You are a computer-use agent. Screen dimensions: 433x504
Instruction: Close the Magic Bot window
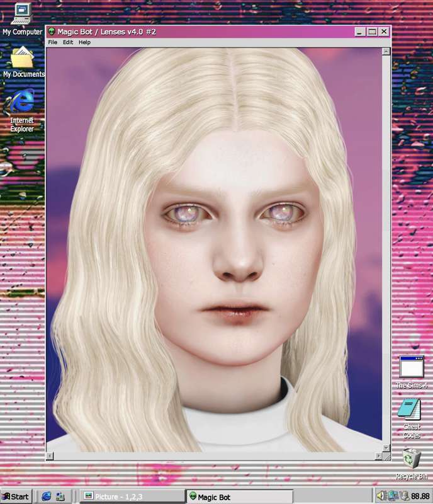[x=384, y=31]
